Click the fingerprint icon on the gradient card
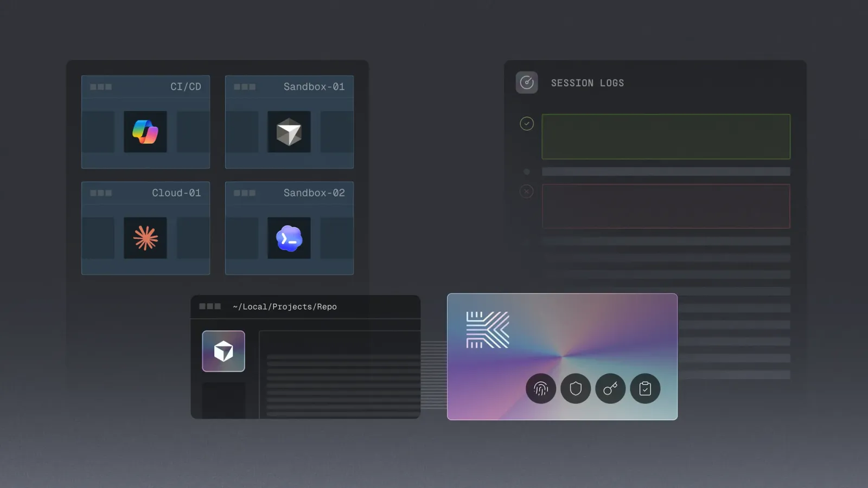 [x=541, y=388]
